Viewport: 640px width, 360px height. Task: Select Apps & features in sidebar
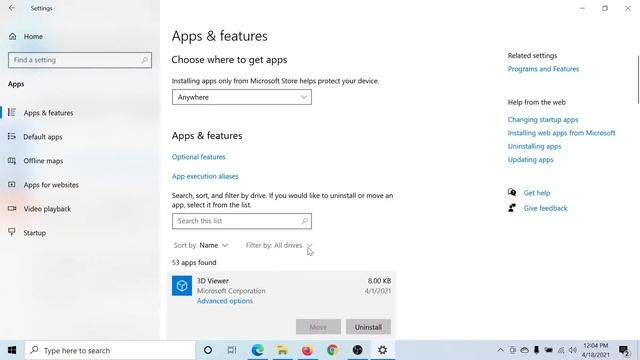[x=48, y=113]
